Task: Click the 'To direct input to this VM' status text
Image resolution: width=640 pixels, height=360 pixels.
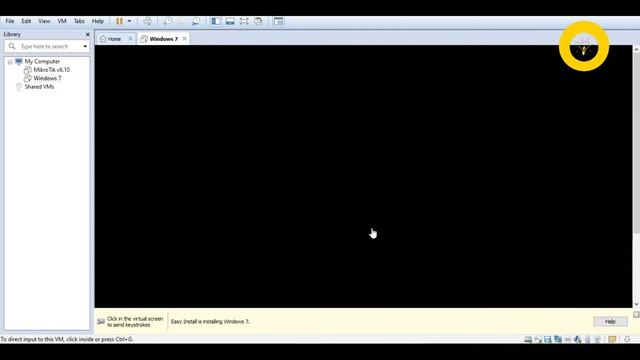Action: point(67,339)
